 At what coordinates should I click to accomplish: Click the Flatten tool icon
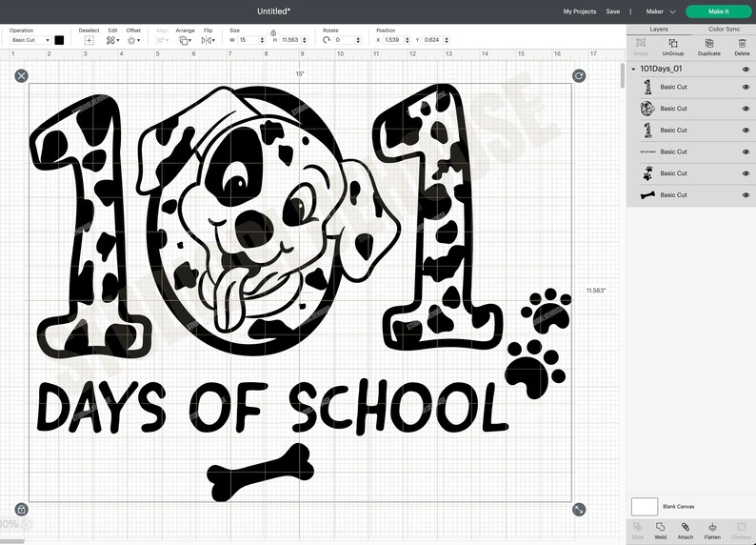pos(712,527)
